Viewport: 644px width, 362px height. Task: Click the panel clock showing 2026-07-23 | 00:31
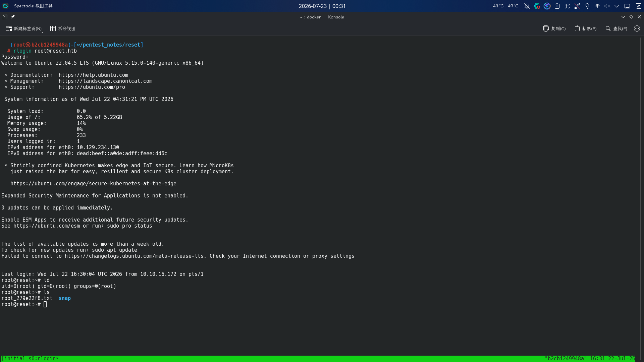point(322,6)
